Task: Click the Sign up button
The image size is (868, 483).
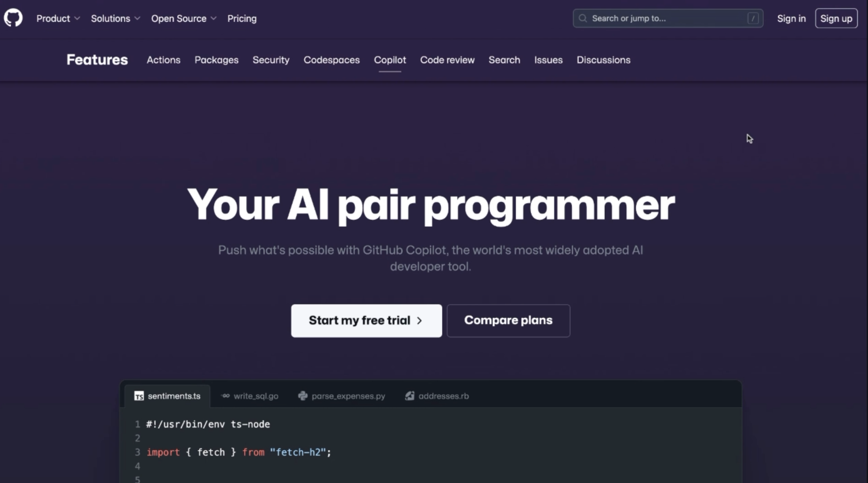Action: (x=836, y=18)
